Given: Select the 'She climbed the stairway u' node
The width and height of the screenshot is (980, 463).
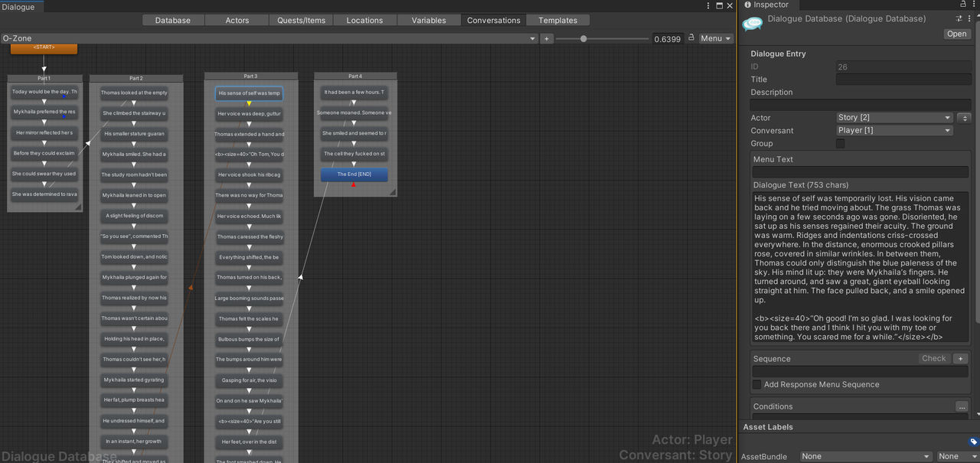Looking at the screenshot, I should coord(135,113).
